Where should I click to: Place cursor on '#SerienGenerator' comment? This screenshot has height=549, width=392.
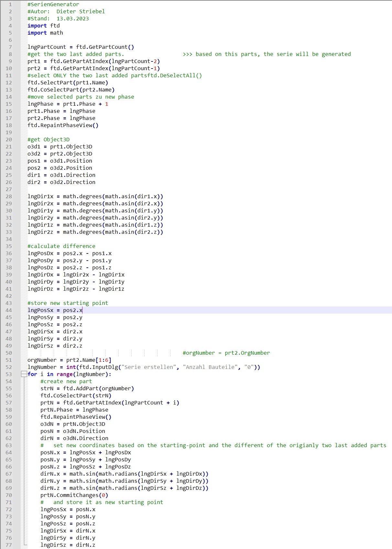tap(53, 4)
